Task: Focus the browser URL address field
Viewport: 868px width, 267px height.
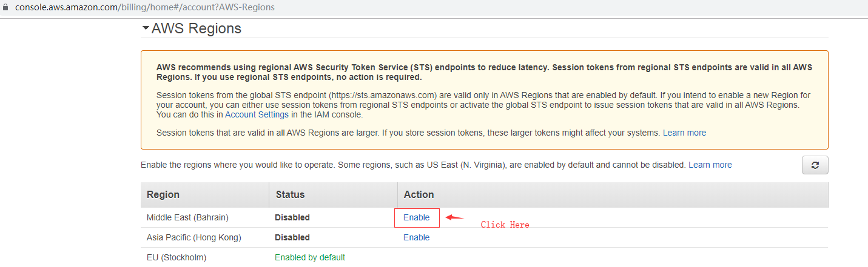Action: [145, 7]
